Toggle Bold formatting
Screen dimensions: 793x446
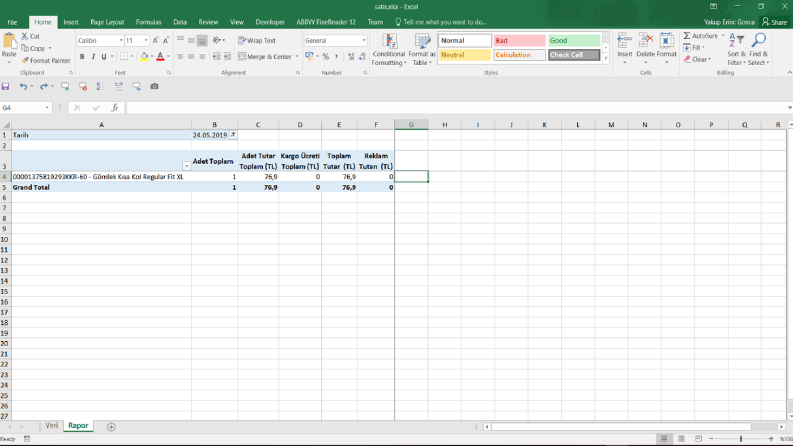(82, 57)
